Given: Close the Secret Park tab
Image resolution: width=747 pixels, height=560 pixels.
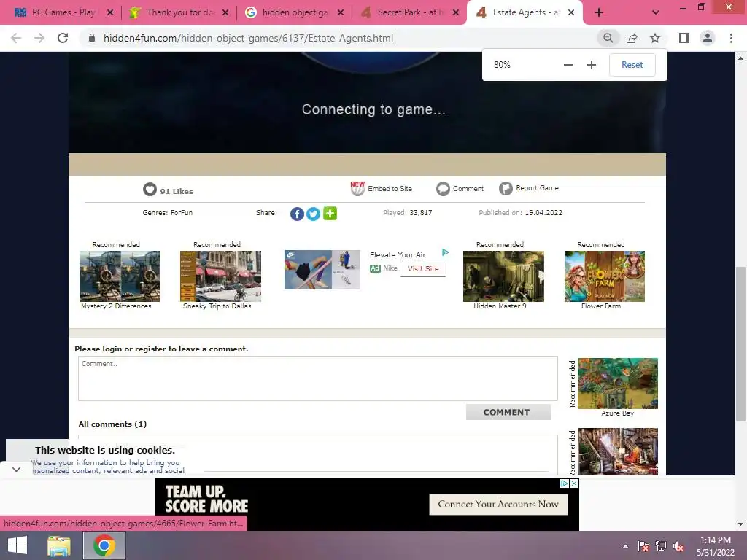Looking at the screenshot, I should pyautogui.click(x=456, y=12).
